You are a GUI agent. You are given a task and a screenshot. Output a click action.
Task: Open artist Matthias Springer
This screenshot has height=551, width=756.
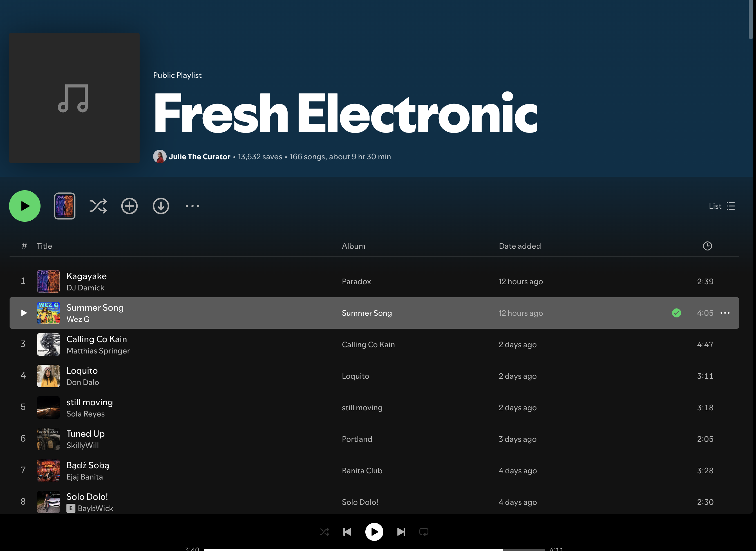[x=98, y=351]
